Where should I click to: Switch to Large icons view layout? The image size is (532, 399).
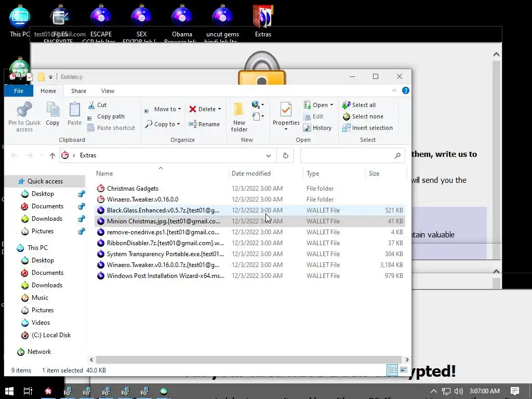[403, 370]
